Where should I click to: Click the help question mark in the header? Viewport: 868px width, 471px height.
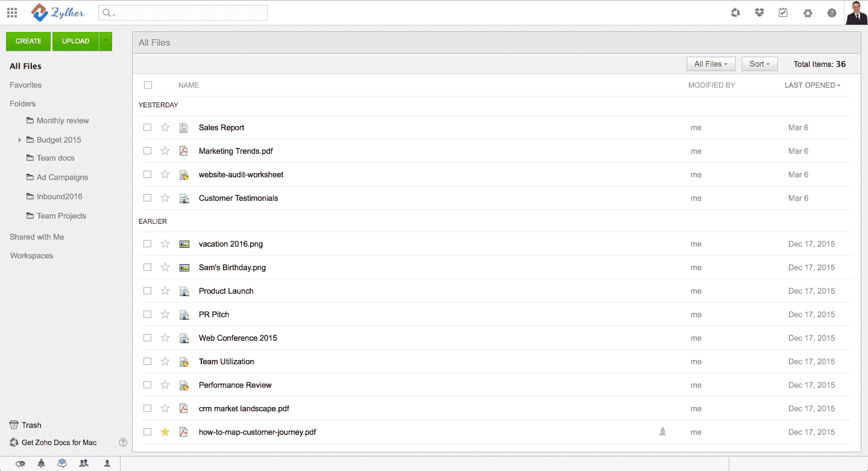[x=832, y=13]
